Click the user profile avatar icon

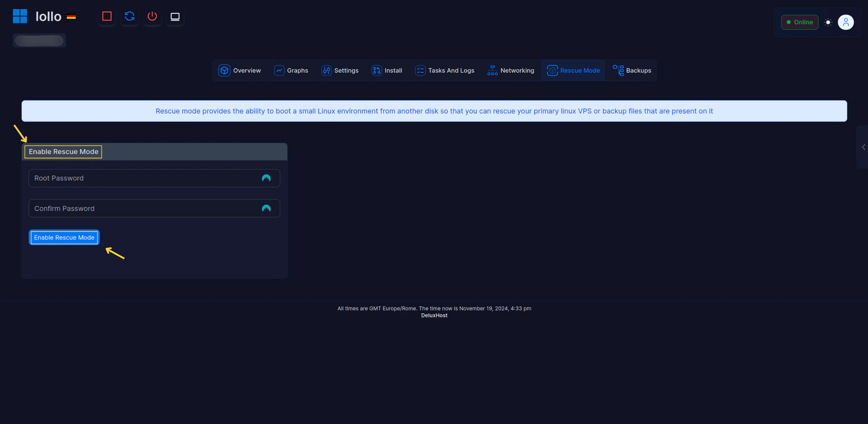point(846,22)
